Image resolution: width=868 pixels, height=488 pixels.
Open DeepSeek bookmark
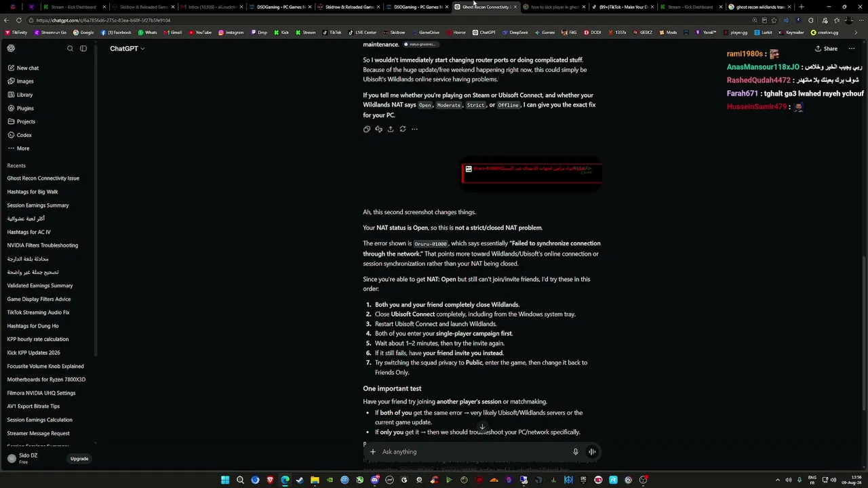click(515, 33)
